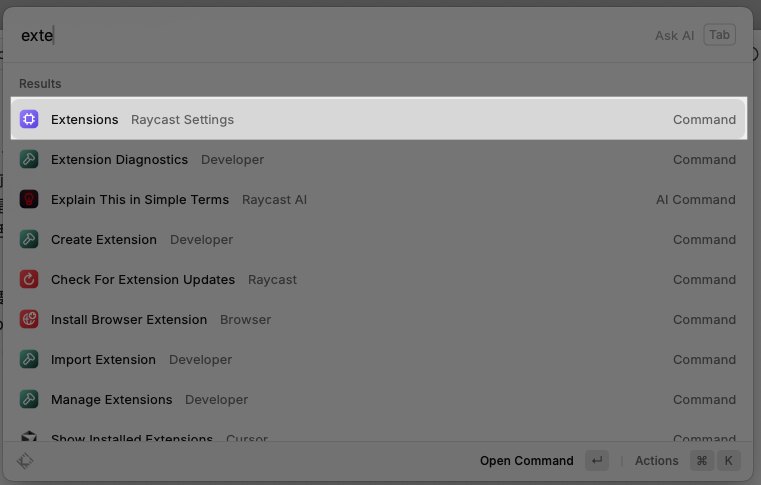The width and height of the screenshot is (761, 485).
Task: Focus the search field containing exte
Action: pyautogui.click(x=330, y=35)
